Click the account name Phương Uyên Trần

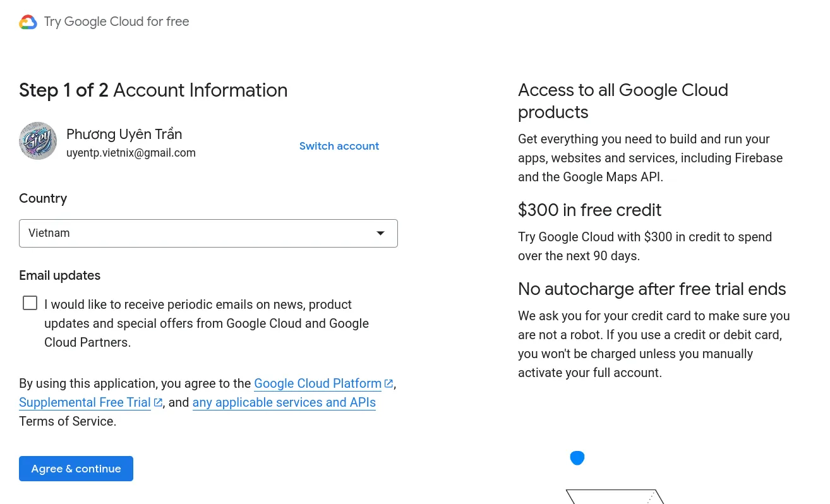(124, 134)
